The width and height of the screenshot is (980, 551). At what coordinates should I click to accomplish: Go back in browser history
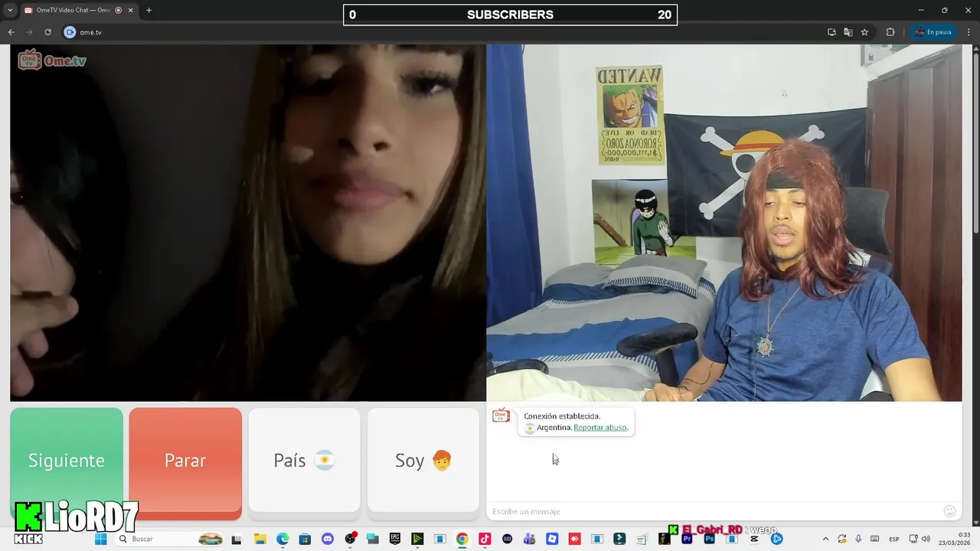[11, 32]
